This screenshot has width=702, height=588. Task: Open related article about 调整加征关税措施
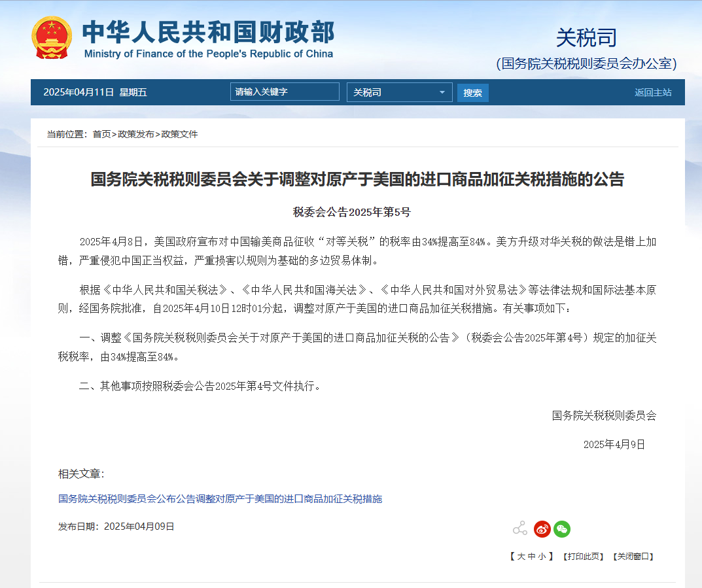[220, 499]
